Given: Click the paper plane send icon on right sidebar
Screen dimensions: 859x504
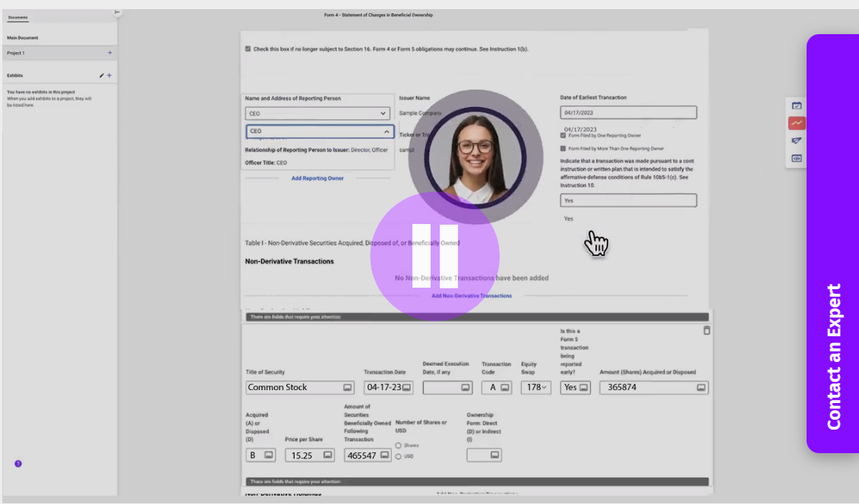Looking at the screenshot, I should pos(796,140).
